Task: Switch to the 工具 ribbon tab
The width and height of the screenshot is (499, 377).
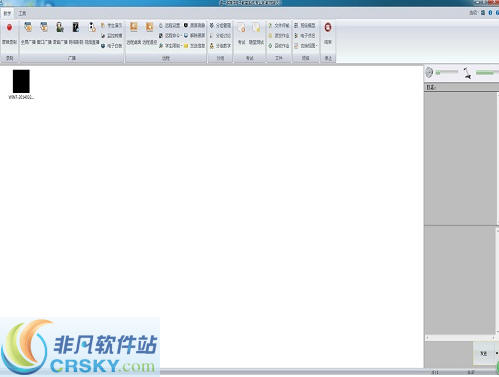Action: click(22, 14)
